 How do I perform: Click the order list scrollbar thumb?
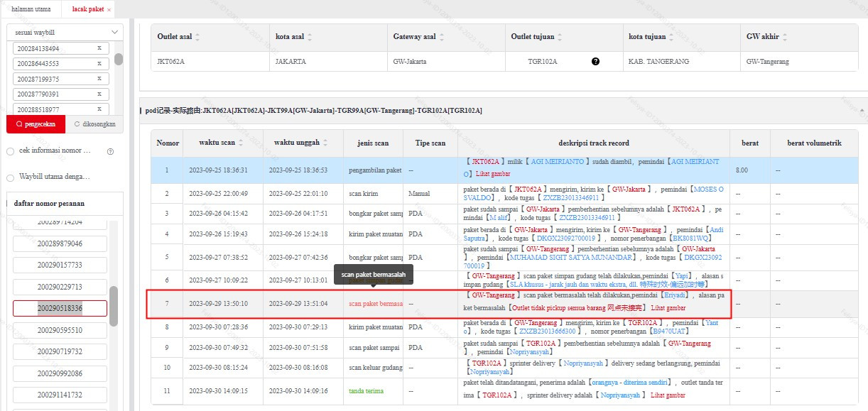[114, 306]
